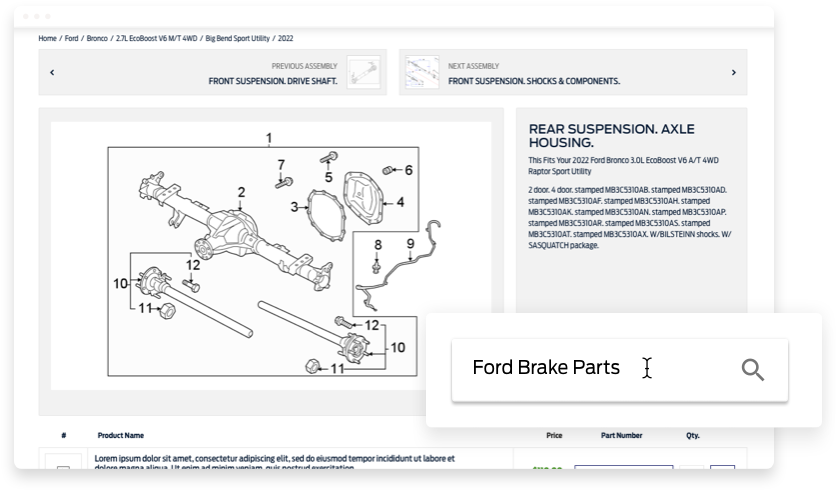Click the Product Name column header

pos(121,435)
